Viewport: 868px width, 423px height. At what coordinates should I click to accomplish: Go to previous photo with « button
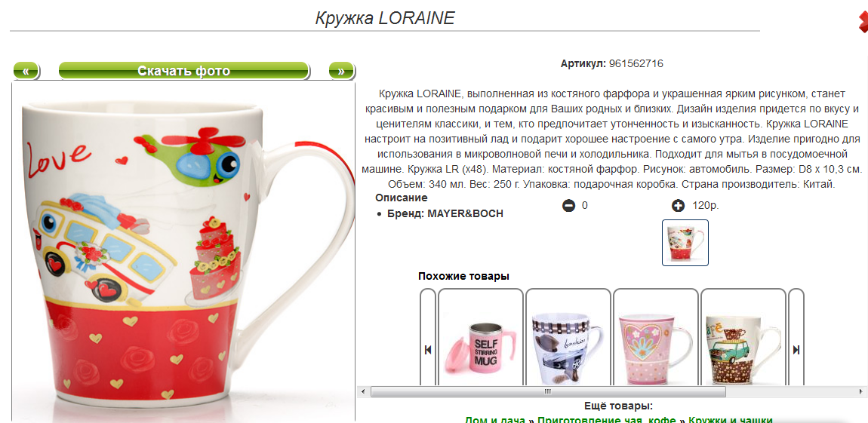click(x=26, y=71)
